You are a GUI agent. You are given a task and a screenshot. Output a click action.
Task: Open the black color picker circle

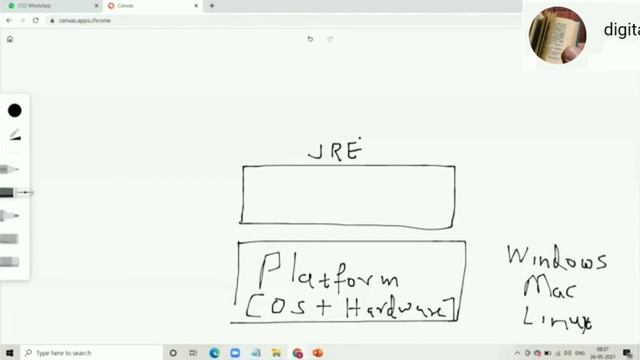(15, 111)
